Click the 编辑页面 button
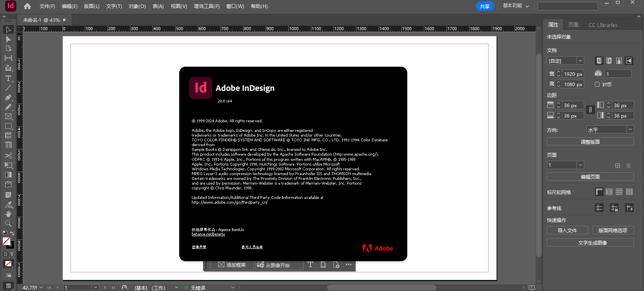The width and height of the screenshot is (644, 291). 590,177
